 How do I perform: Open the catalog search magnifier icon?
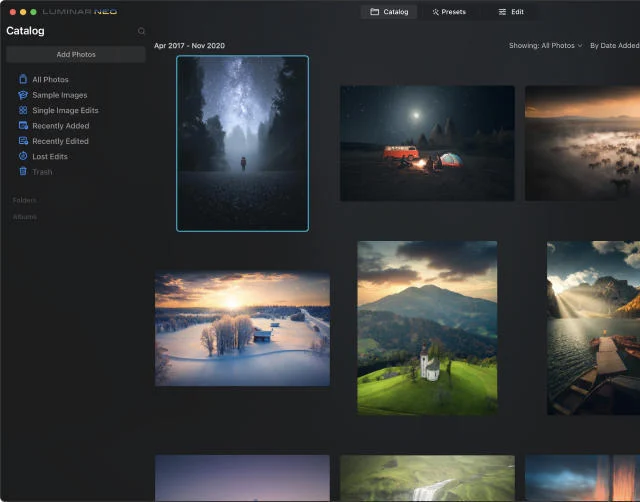(x=141, y=31)
